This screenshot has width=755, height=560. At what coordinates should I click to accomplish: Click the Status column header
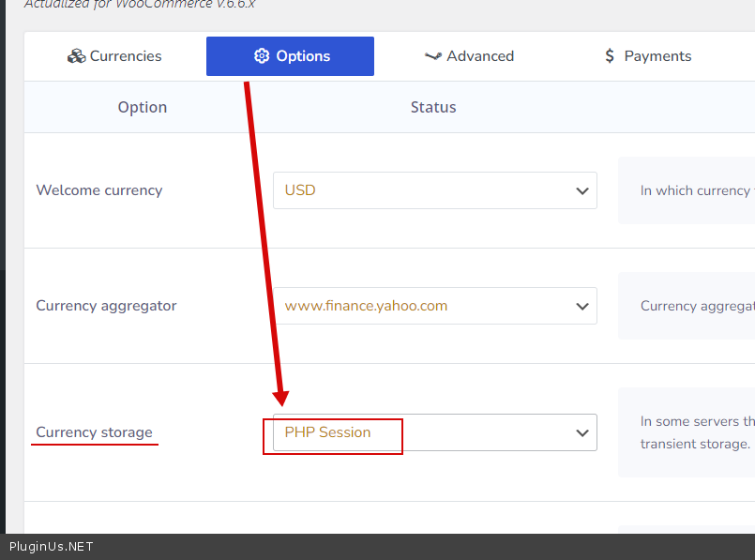[x=433, y=107]
